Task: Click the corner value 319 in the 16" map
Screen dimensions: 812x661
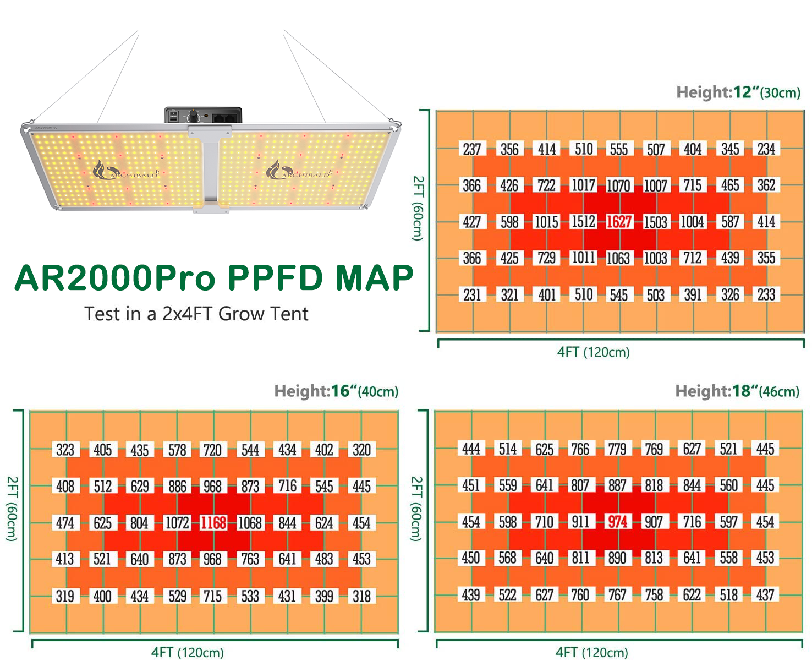Action: tap(65, 596)
